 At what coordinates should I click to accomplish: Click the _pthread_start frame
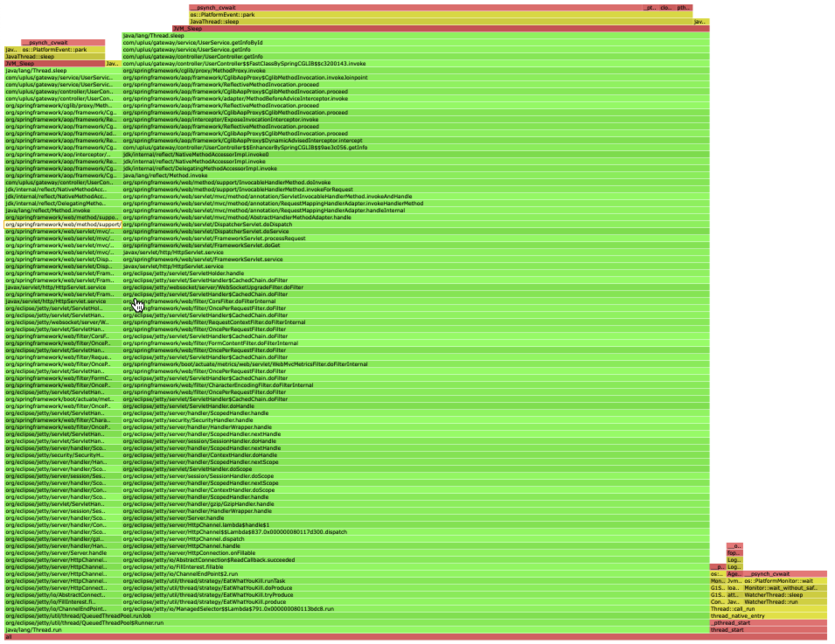click(x=769, y=623)
